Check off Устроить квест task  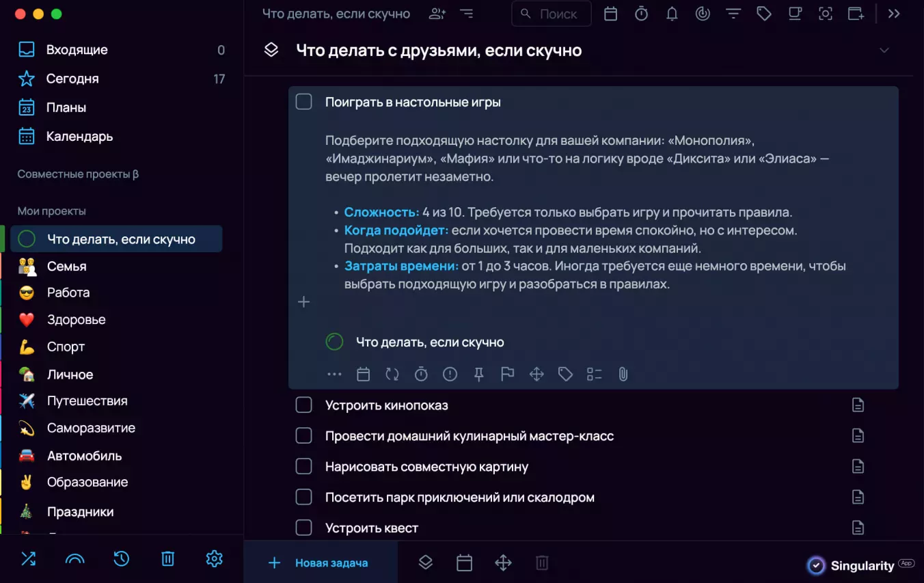[x=303, y=528]
